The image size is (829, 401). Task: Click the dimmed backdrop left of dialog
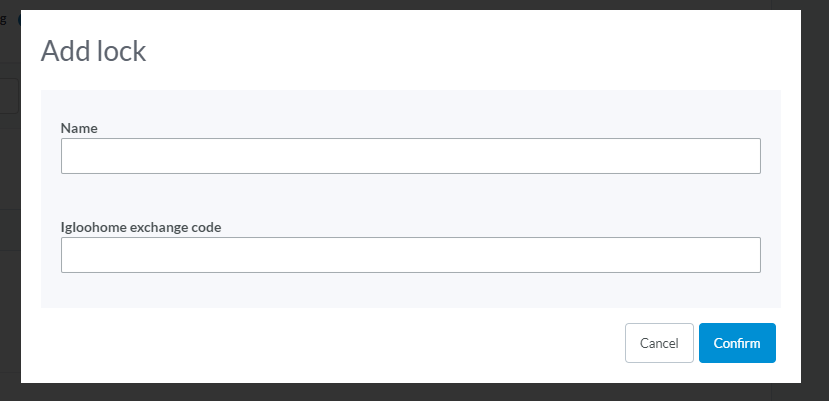10,296
